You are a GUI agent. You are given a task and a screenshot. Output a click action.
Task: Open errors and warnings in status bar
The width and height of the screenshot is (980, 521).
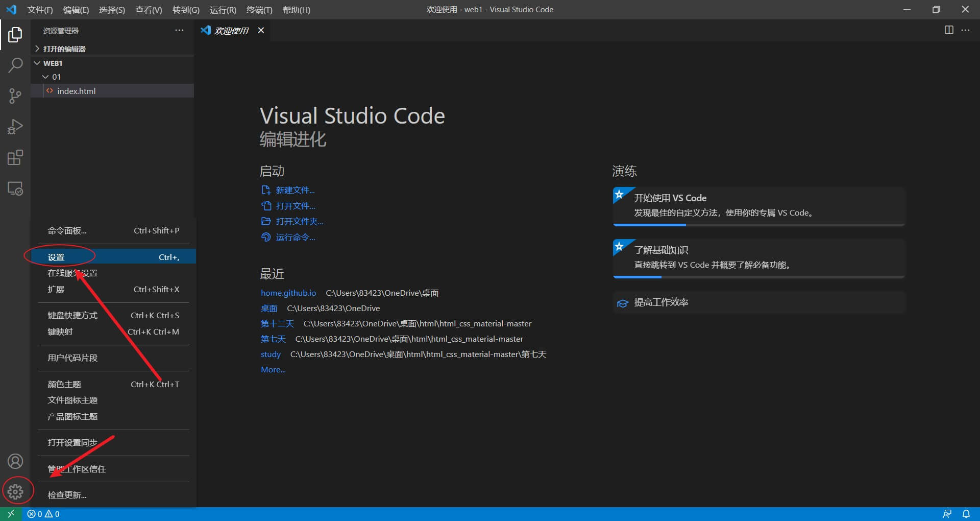click(43, 514)
